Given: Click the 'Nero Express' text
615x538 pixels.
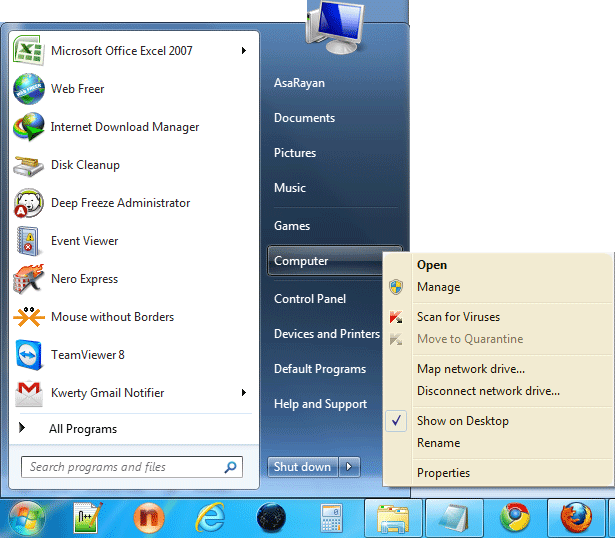Looking at the screenshot, I should pos(84,279).
